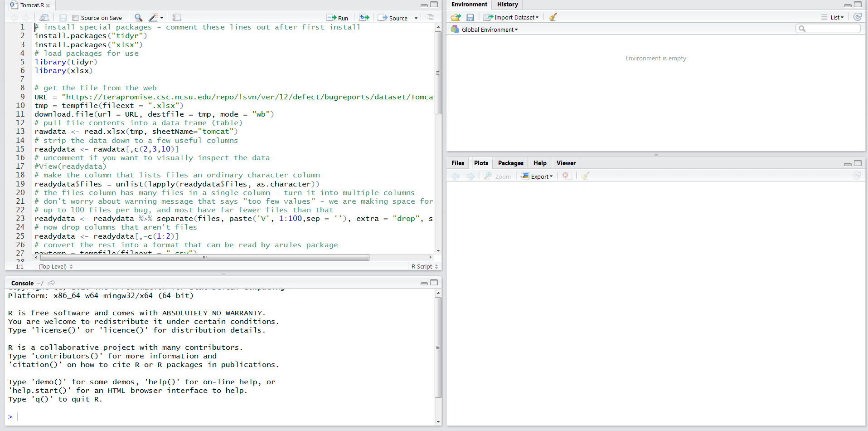This screenshot has height=431, width=868.
Task: Open Find/Replace magnifier in editor toolbar
Action: click(x=138, y=18)
